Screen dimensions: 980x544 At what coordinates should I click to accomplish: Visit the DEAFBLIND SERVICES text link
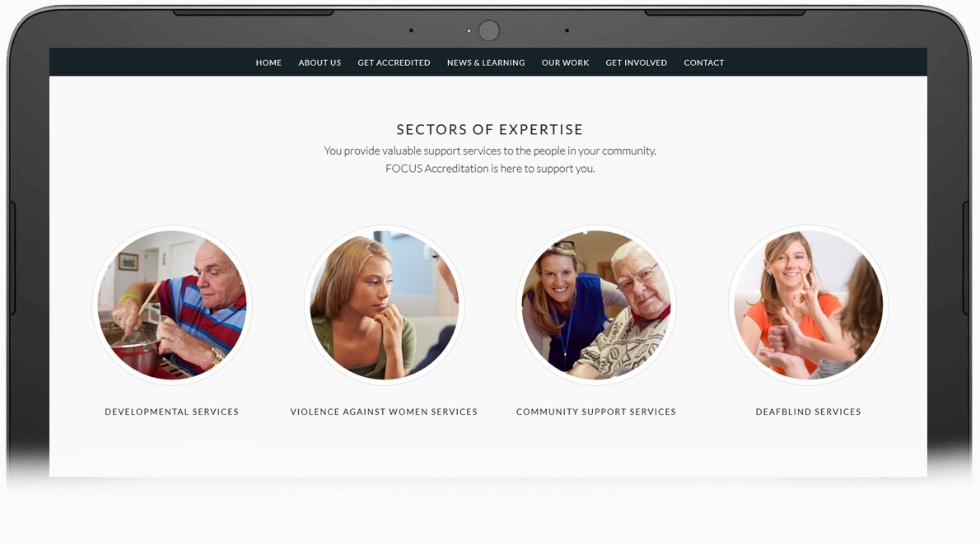coord(808,411)
